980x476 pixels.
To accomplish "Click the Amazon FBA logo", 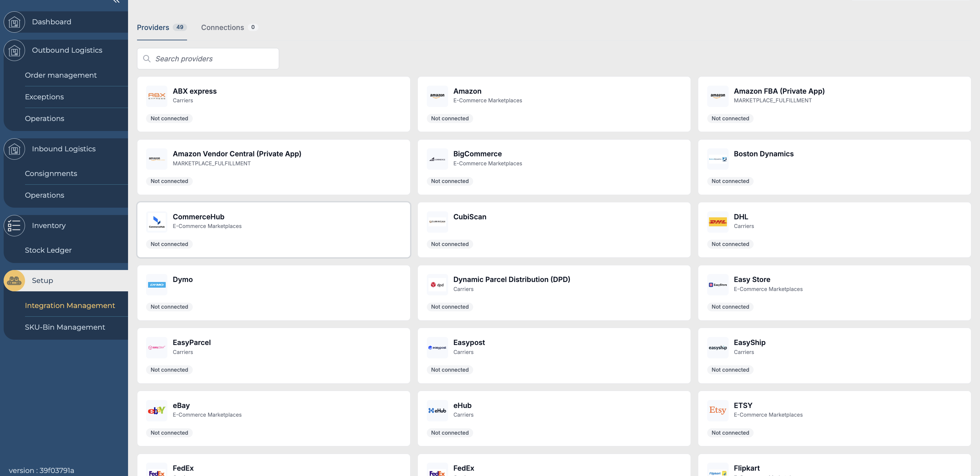I will (x=718, y=96).
